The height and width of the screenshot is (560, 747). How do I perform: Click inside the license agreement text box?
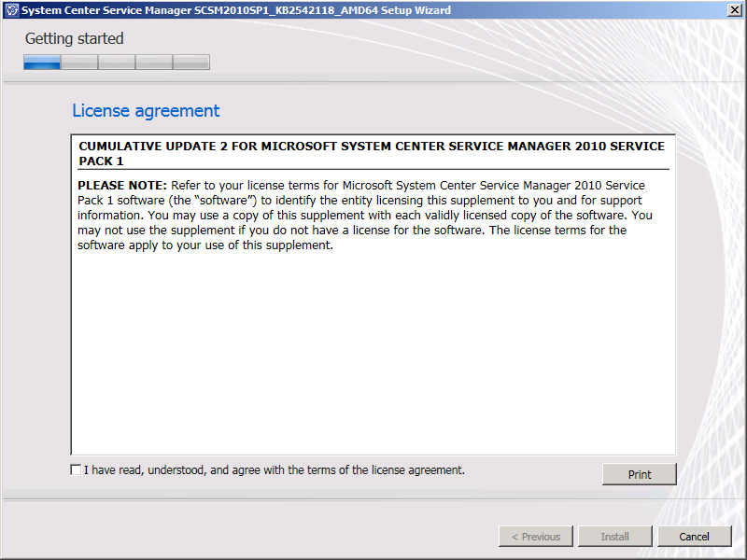pos(373,295)
